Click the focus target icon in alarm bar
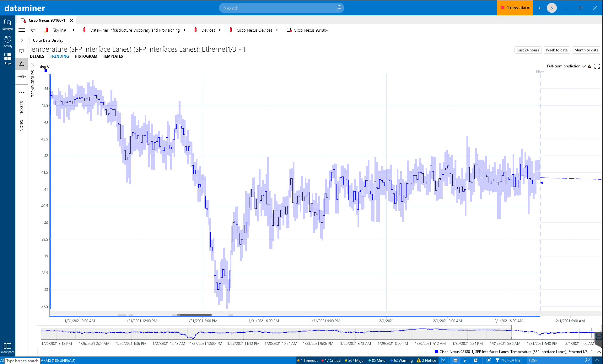 (x=488, y=360)
